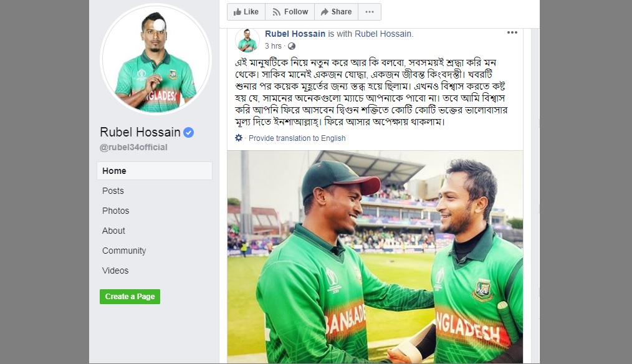This screenshot has height=364, width=632.
Task: Click the translation settings gear icon
Action: (x=239, y=138)
